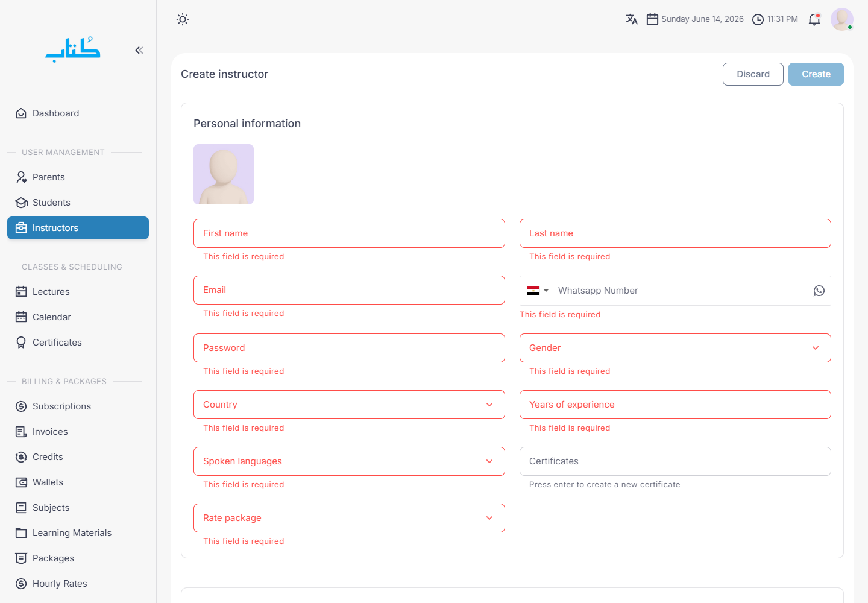This screenshot has width=868, height=603.
Task: Click the Calendar sidebar icon
Action: click(x=21, y=317)
